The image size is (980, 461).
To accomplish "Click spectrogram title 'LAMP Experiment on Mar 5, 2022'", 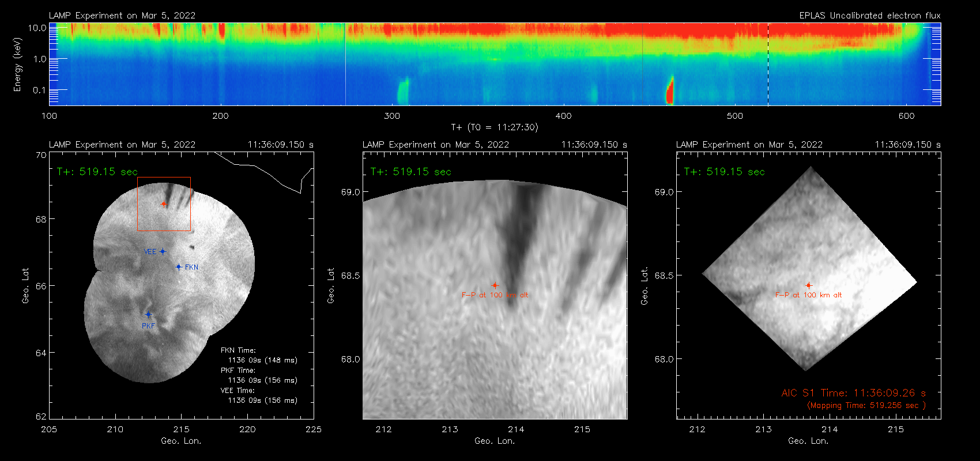I will point(122,16).
